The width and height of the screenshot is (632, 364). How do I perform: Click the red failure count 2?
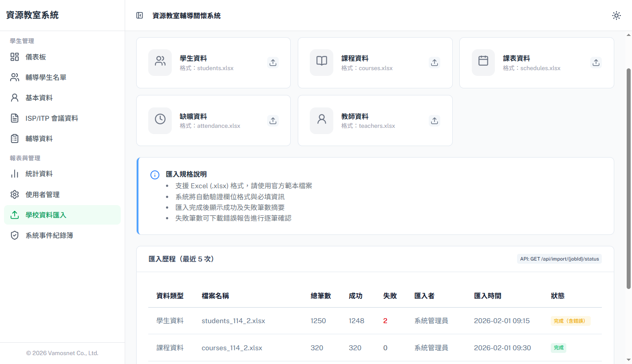(385, 320)
